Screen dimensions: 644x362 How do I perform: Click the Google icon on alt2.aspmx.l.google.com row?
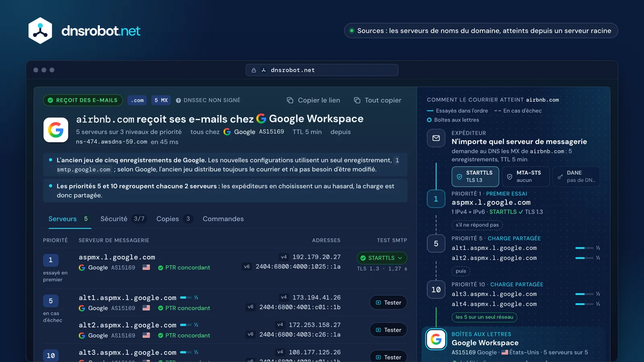(x=82, y=335)
